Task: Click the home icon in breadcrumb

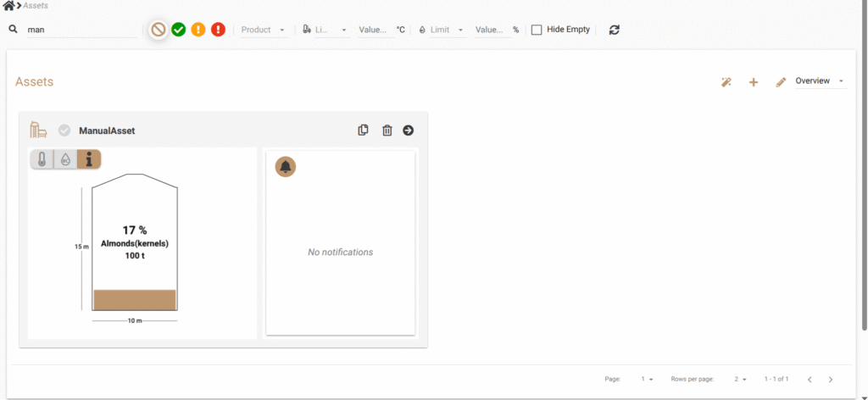Action: (x=8, y=6)
